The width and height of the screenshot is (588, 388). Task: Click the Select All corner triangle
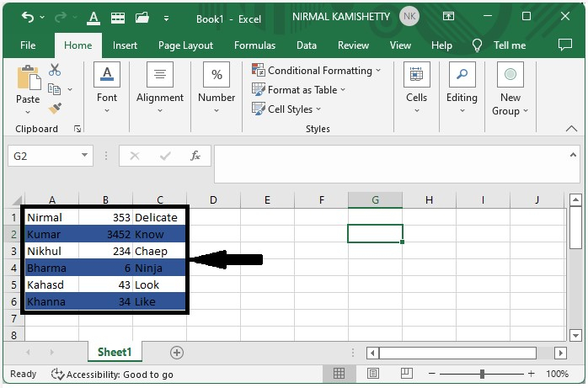(17, 200)
